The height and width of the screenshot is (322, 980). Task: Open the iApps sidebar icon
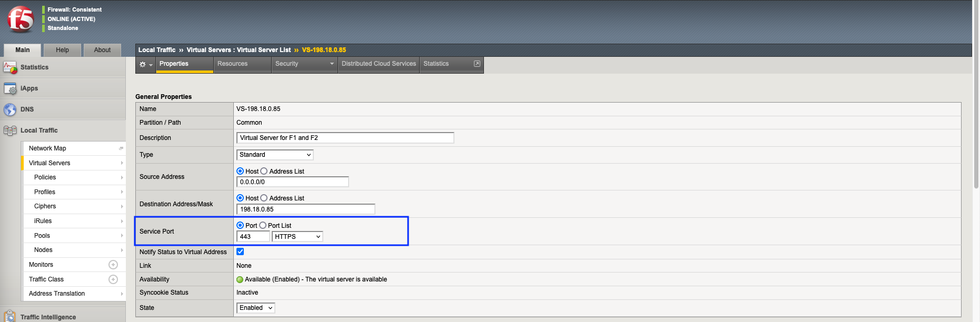coord(10,88)
